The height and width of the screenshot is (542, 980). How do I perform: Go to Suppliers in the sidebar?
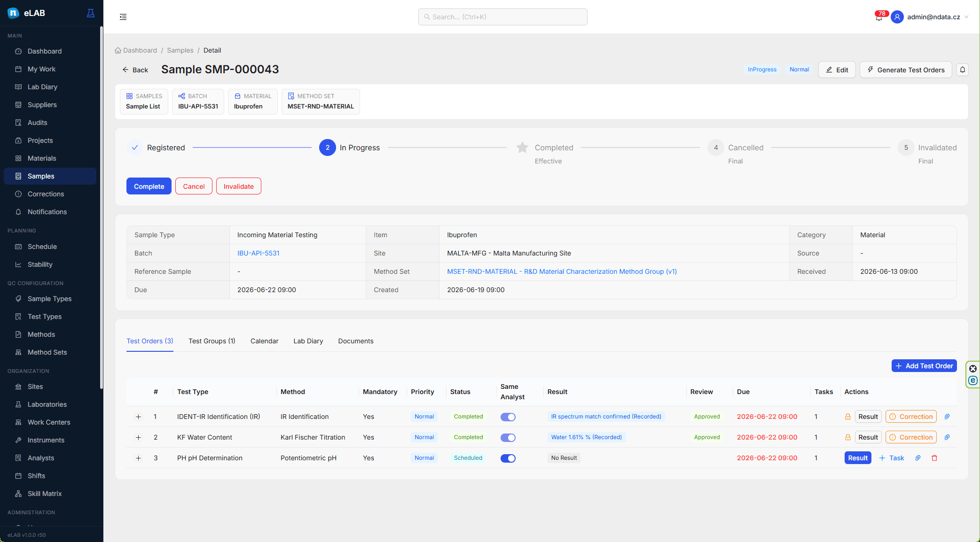50,105
